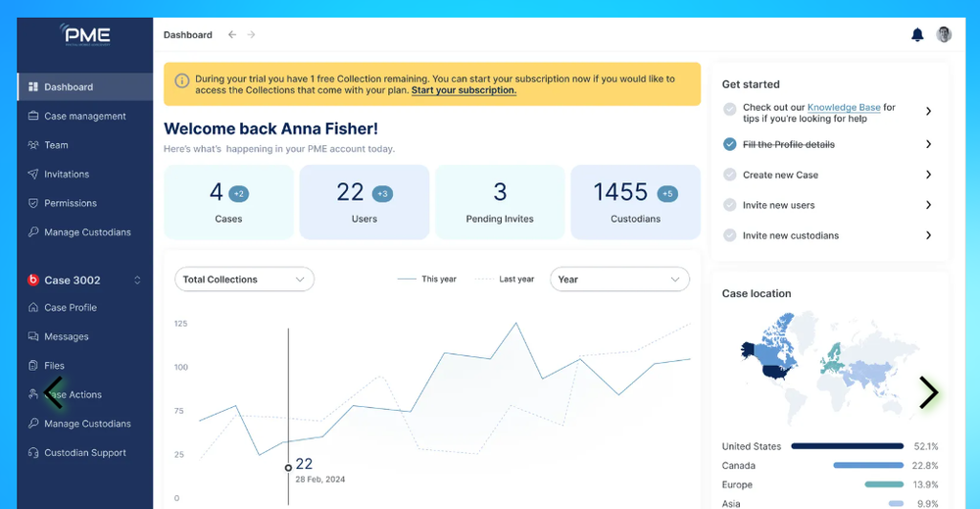980x509 pixels.
Task: Open the Users summary card
Action: [365, 202]
